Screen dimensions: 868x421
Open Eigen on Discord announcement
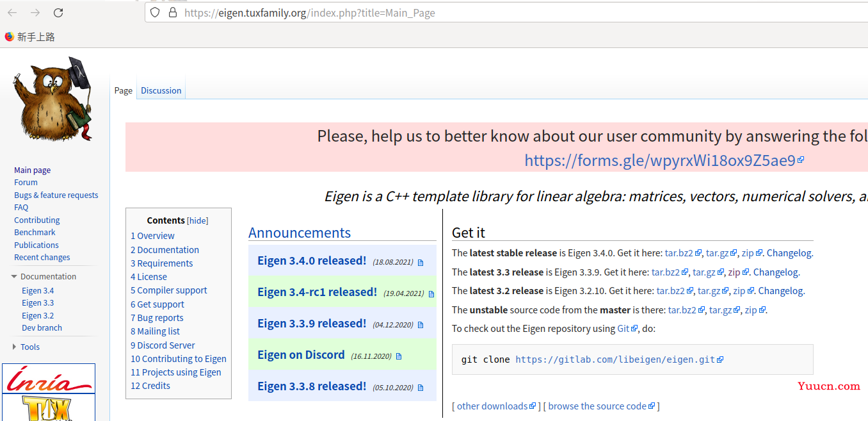(x=301, y=355)
